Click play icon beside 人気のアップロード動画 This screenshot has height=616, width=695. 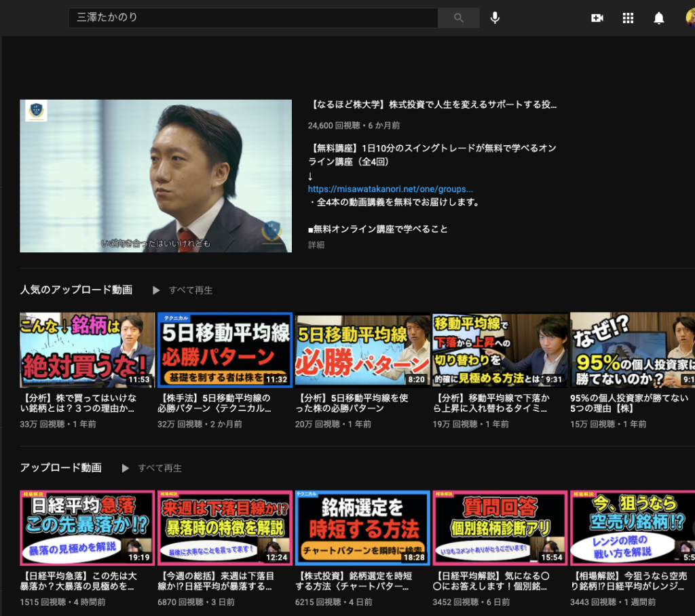tap(156, 290)
